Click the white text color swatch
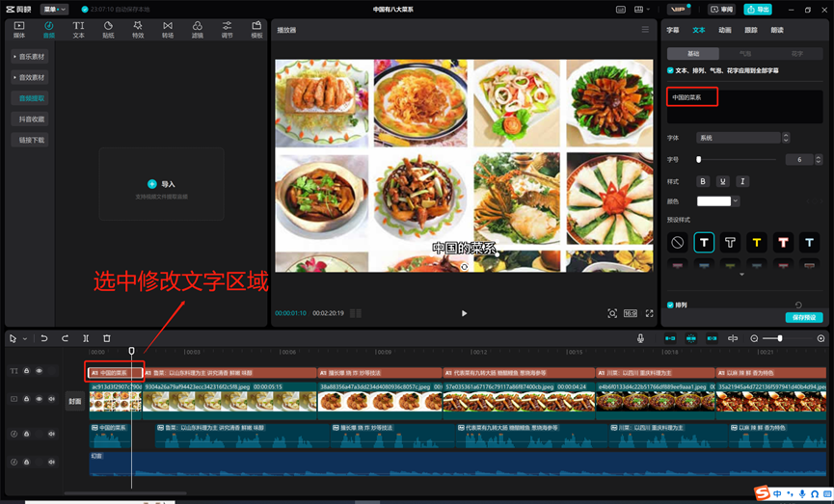 pyautogui.click(x=713, y=201)
